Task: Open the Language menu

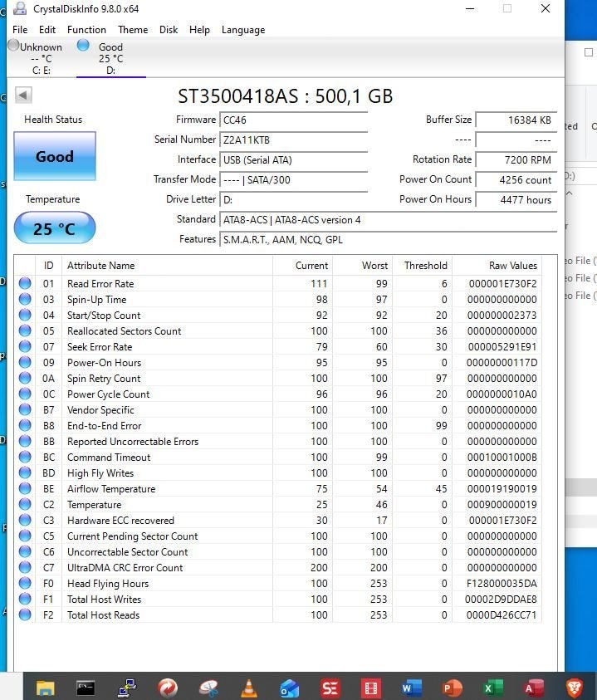Action: 243,30
